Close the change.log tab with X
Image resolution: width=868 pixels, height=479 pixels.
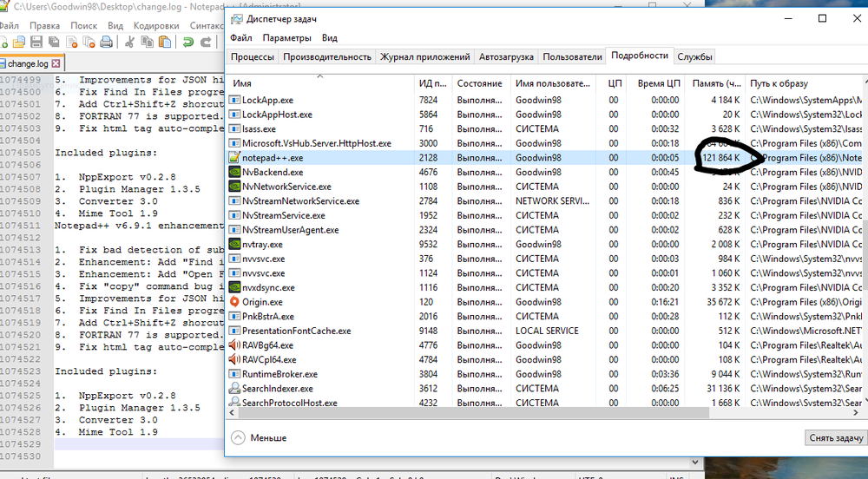tap(56, 63)
